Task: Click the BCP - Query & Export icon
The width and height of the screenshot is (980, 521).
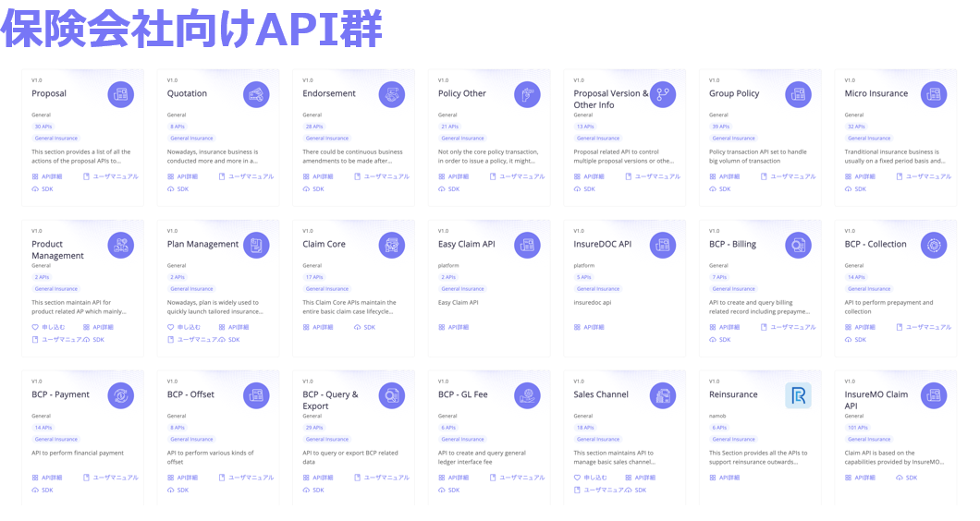Action: coord(392,395)
